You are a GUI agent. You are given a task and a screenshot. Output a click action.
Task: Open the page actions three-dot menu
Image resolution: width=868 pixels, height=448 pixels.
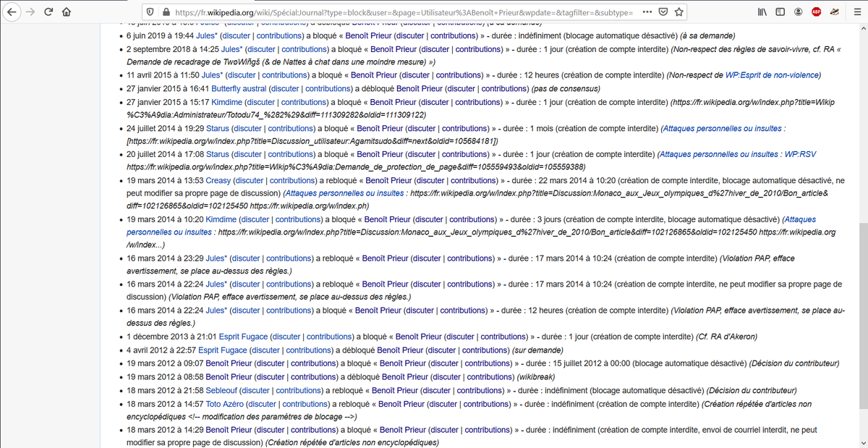coord(647,12)
